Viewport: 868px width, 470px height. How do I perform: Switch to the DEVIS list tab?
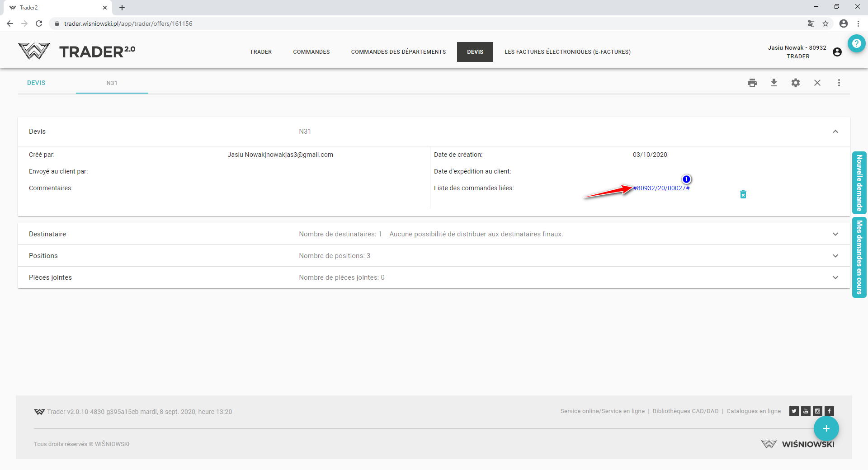[x=36, y=83]
